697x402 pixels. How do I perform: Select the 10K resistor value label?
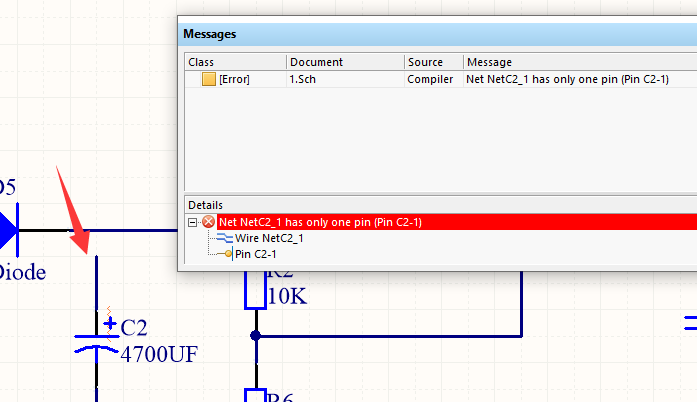click(287, 296)
